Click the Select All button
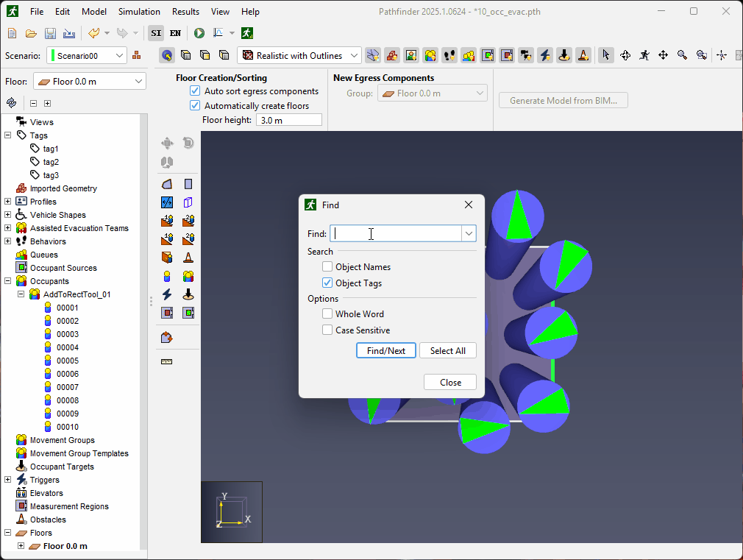 (448, 350)
